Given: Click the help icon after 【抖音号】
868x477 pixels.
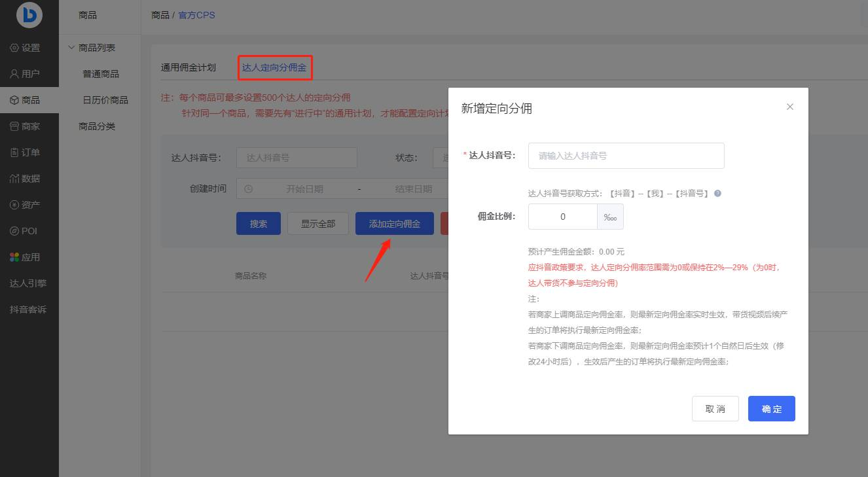Looking at the screenshot, I should 717,194.
